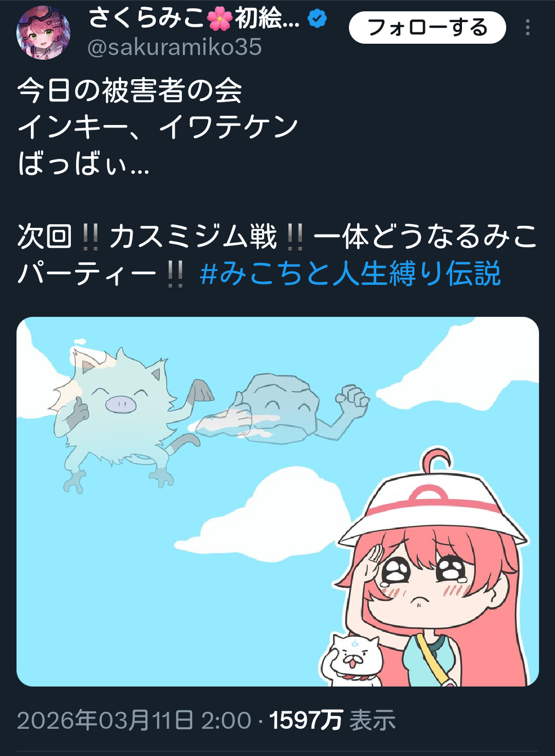The width and height of the screenshot is (555, 756).
Task: Click the ばっばぃ… line of the tweet
Action: pos(84,164)
